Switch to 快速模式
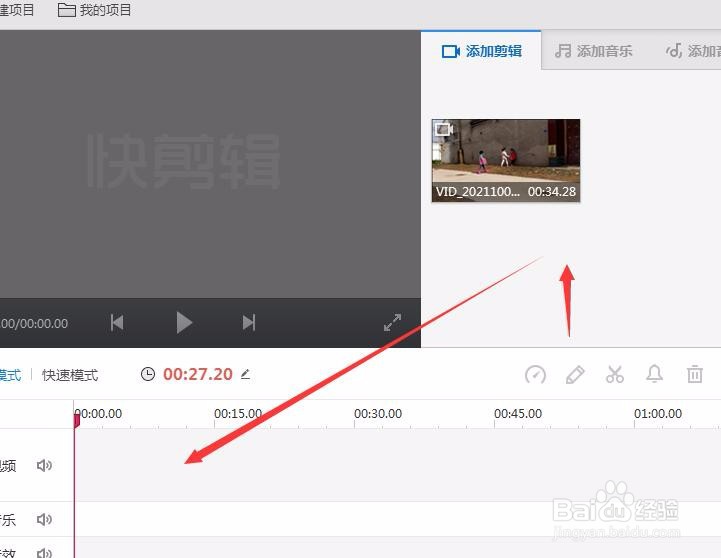Viewport: 721px width, 558px height. point(70,375)
